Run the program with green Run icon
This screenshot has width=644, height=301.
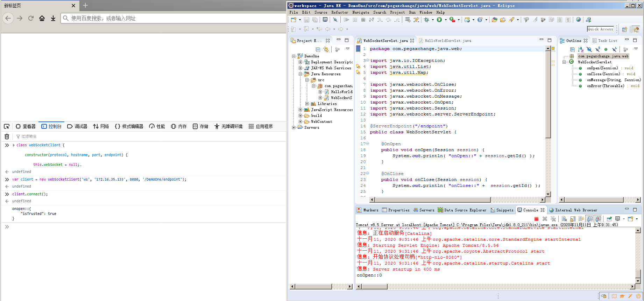(x=439, y=20)
